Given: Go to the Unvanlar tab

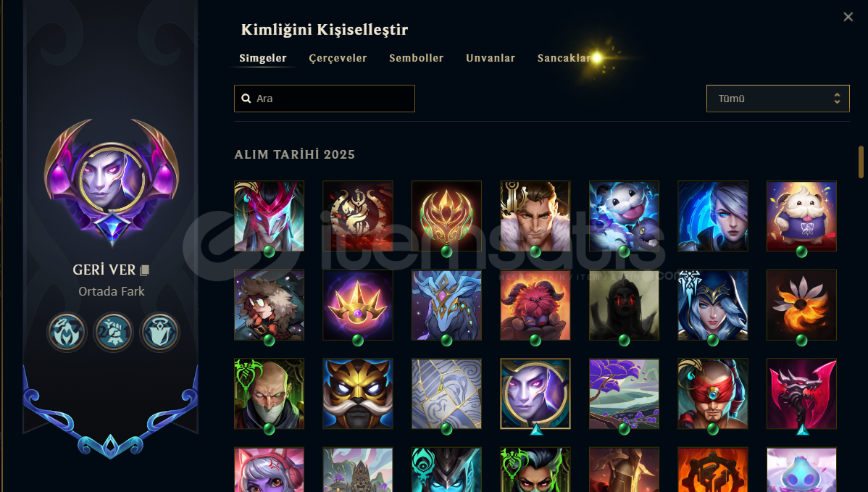Looking at the screenshot, I should (x=491, y=58).
